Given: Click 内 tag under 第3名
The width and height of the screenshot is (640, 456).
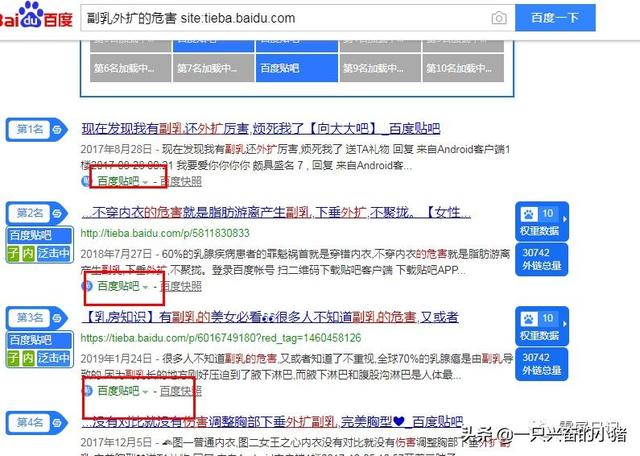Looking at the screenshot, I should [28, 358].
